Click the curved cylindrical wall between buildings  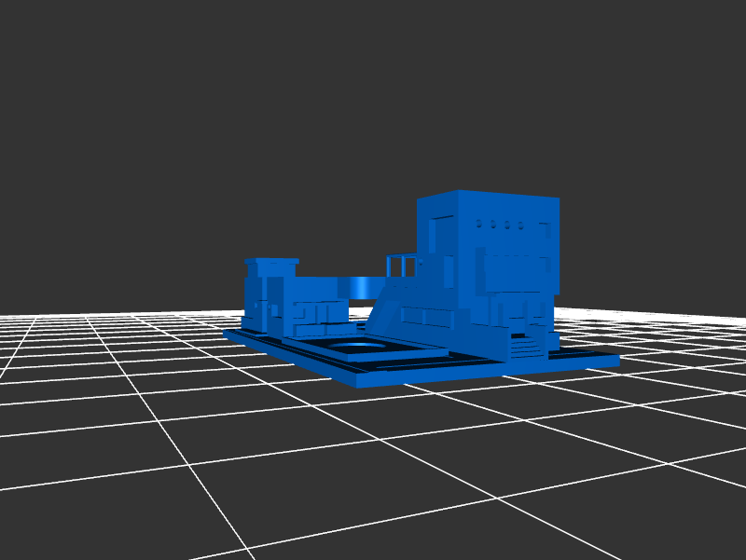(x=362, y=286)
